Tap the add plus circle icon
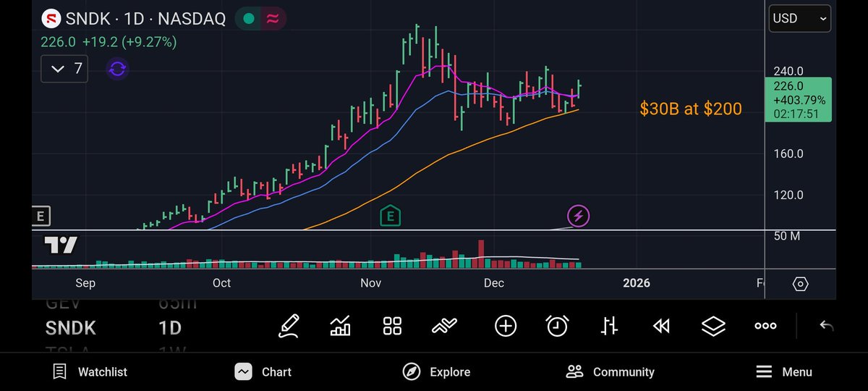The height and width of the screenshot is (391, 868). click(x=506, y=327)
